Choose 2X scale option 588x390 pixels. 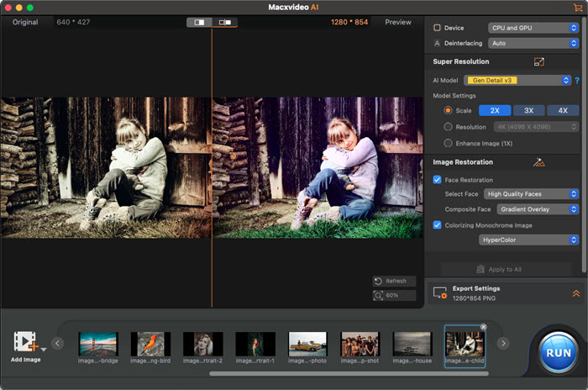tap(495, 110)
